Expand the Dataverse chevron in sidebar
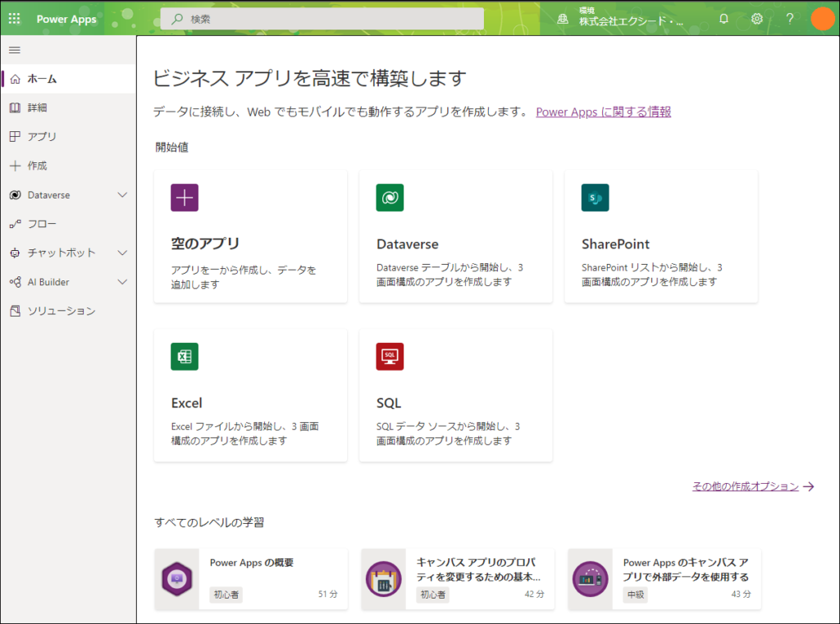This screenshot has height=624, width=840. click(122, 195)
